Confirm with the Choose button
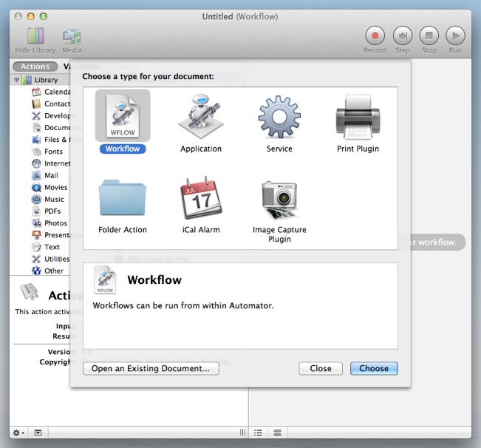Screen dimensions: 481x448 point(374,368)
